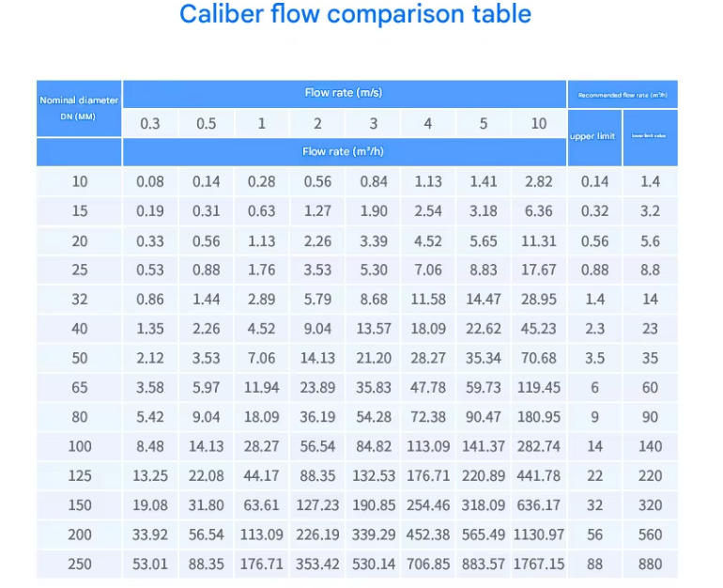The width and height of the screenshot is (723, 588).
Task: Select the 220.89 flow value cell
Action: coord(484,475)
